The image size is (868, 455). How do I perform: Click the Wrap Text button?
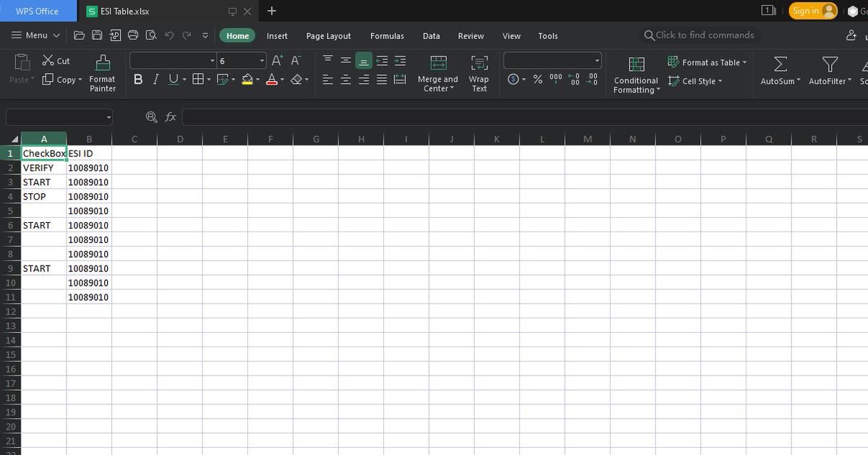click(479, 74)
